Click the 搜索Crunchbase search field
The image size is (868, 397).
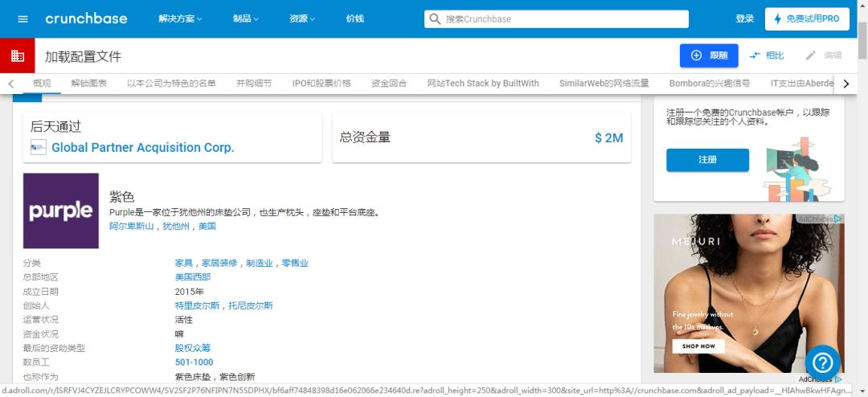point(556,18)
